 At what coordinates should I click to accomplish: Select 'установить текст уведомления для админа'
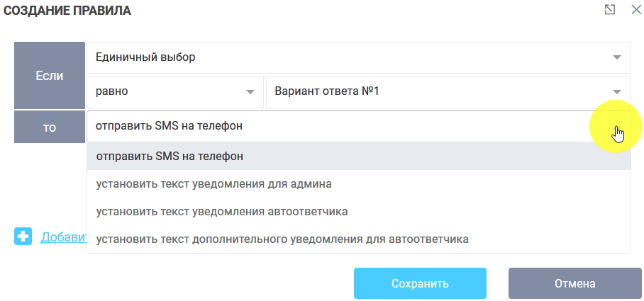214,183
